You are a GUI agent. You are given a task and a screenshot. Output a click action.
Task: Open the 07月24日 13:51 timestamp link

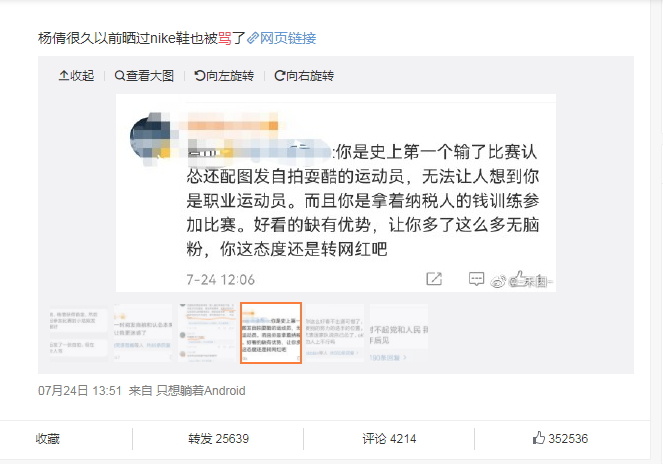pos(80,390)
